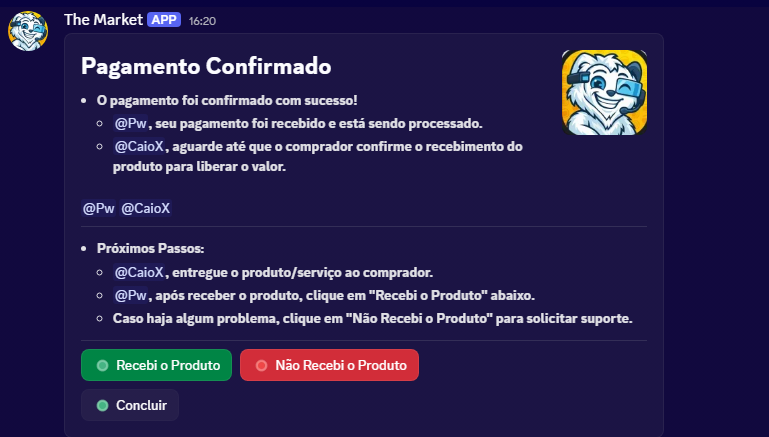Click @Pw mention before "após receber o produto"
This screenshot has width=769, height=437.
pos(131,295)
